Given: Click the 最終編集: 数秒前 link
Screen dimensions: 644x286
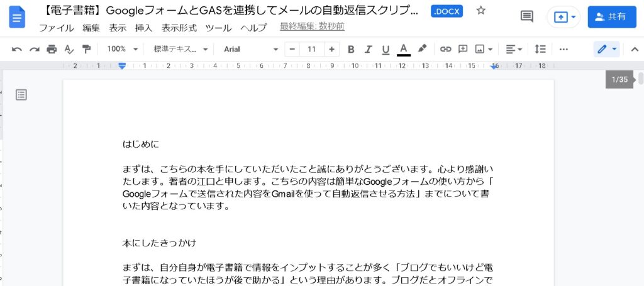Looking at the screenshot, I should (312, 26).
